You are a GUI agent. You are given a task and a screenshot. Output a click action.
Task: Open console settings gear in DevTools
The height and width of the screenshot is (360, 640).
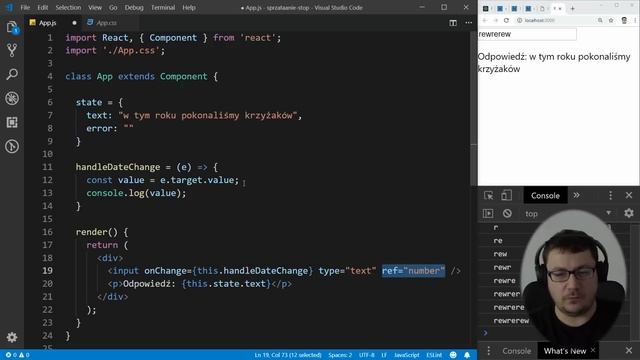coord(629,213)
